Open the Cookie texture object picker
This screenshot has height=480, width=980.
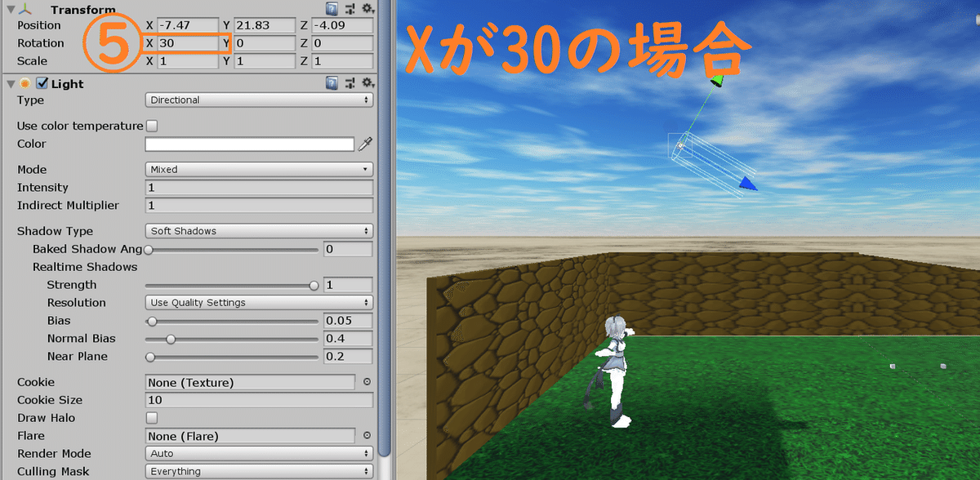[x=367, y=381]
